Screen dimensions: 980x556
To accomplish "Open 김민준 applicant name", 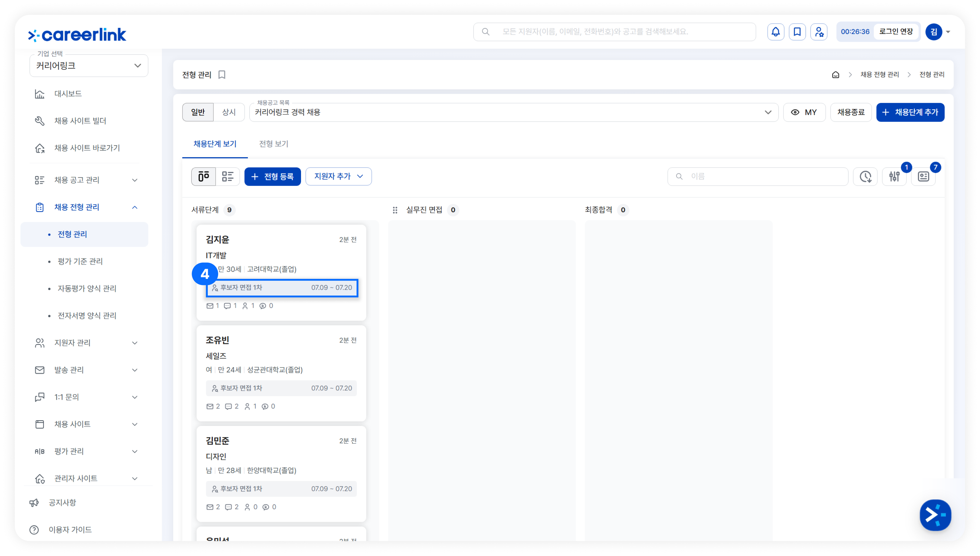I will point(217,441).
